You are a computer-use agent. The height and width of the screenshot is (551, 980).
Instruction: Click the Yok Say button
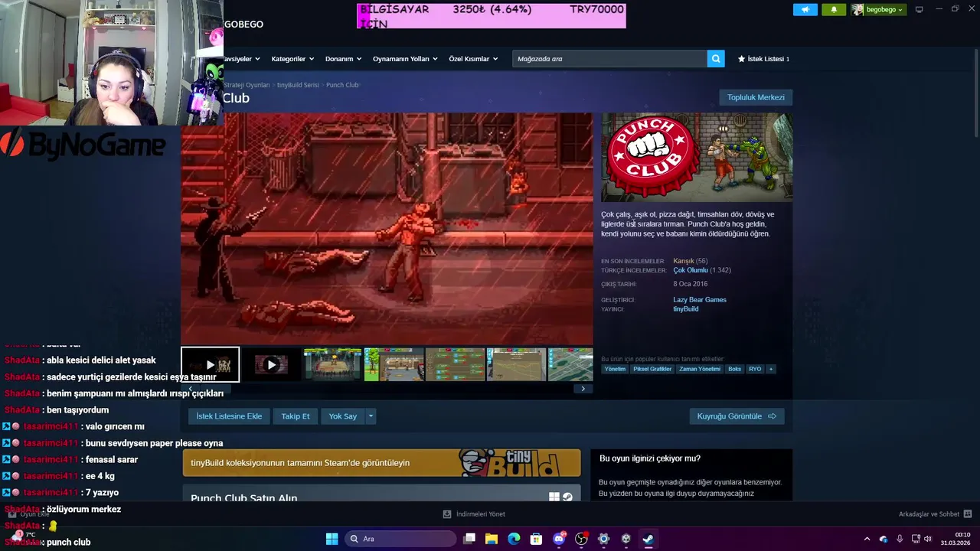pyautogui.click(x=342, y=416)
